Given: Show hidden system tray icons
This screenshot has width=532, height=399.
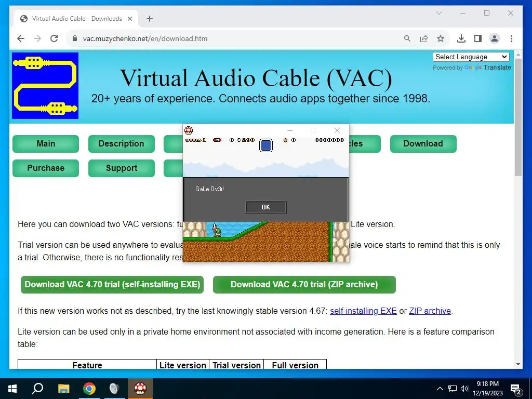Looking at the screenshot, I should click(440, 389).
